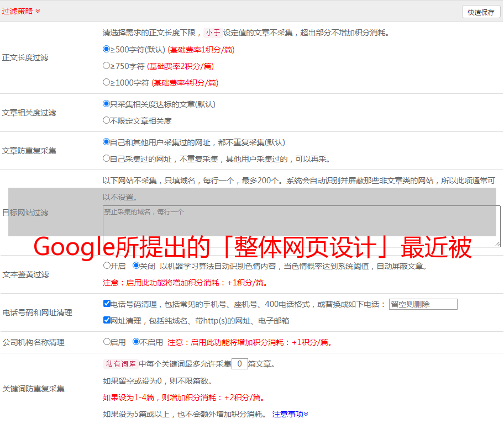Select 自己和其他用户采集过的网址 都不重复采集 option
Image resolution: width=504 pixels, height=424 pixels.
pos(107,142)
